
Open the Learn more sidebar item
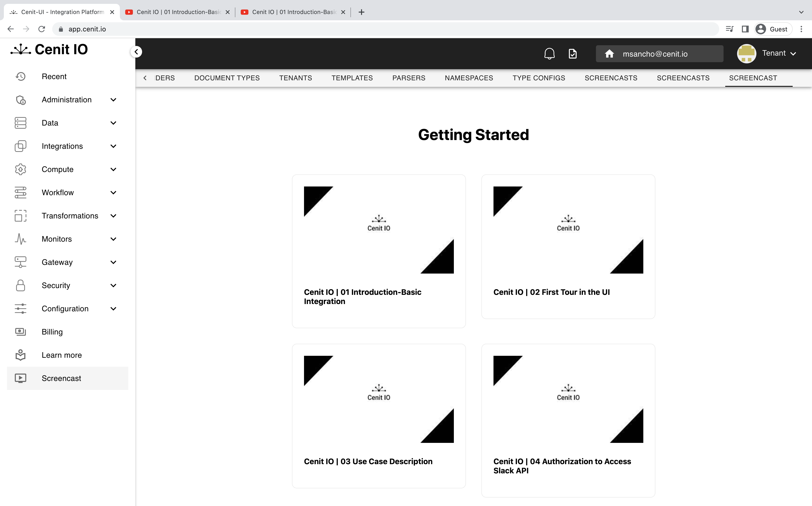(67, 355)
